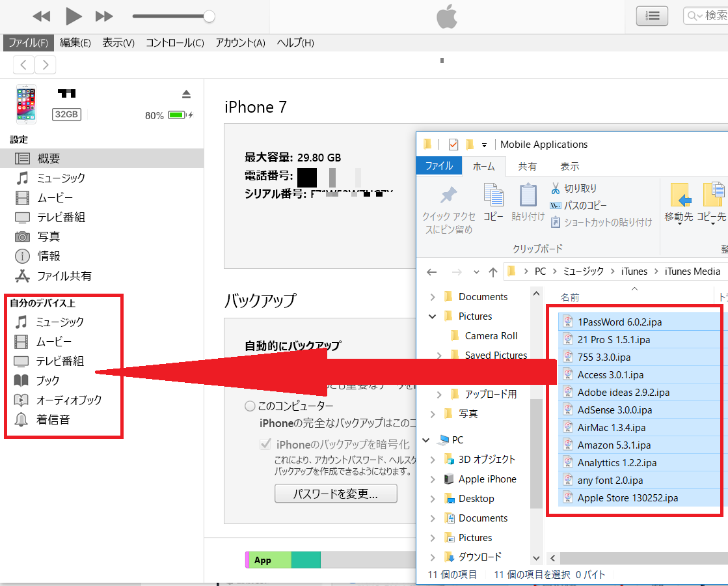Click ショートカットの貼り付け in the ribbon
The height and width of the screenshot is (586, 728).
(601, 222)
